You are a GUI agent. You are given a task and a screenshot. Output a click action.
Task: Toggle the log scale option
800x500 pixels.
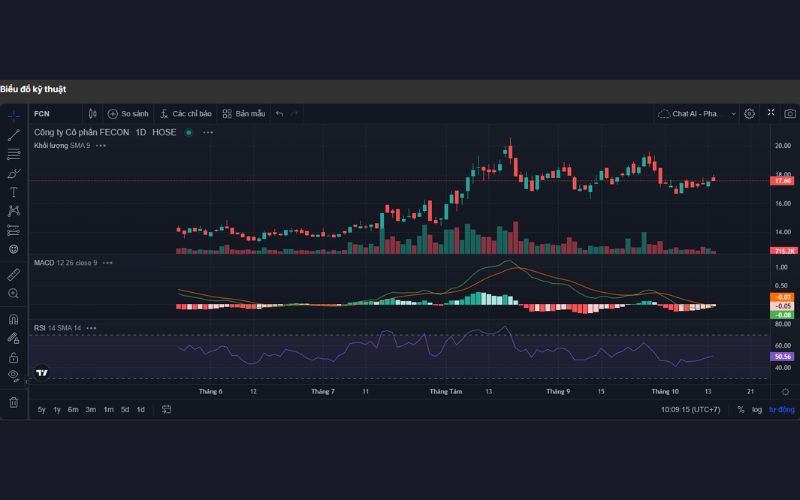[x=756, y=410]
